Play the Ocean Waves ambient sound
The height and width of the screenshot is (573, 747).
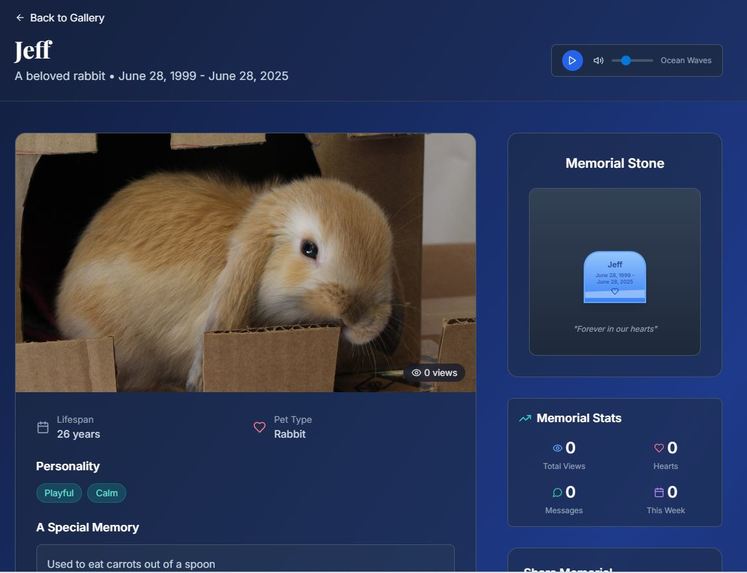572,60
